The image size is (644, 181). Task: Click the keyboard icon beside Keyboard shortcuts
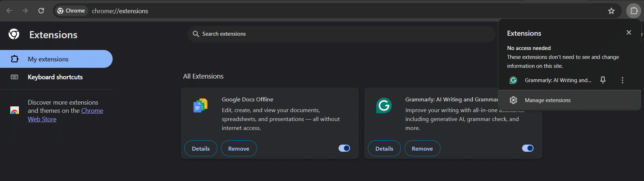(x=15, y=77)
